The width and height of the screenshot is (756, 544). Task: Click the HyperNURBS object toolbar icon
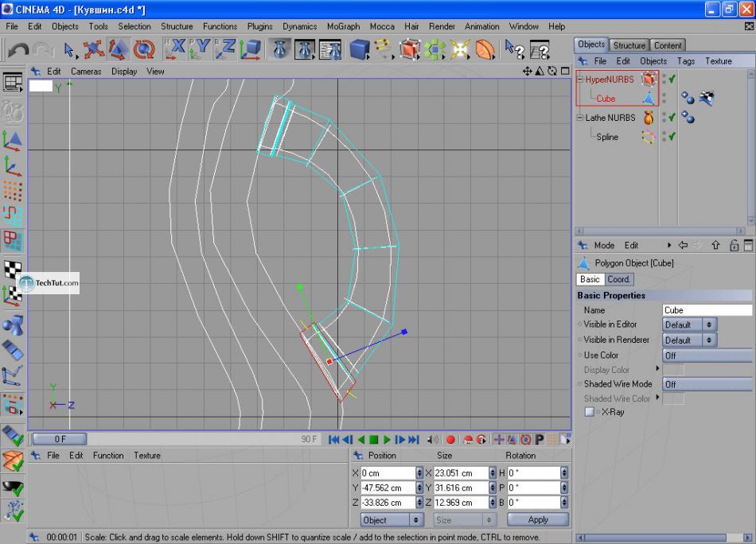click(x=409, y=50)
